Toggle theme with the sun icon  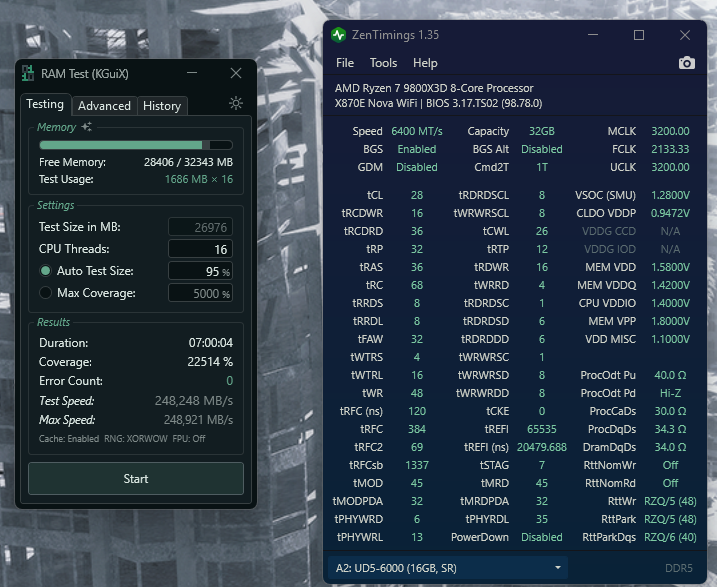point(235,103)
